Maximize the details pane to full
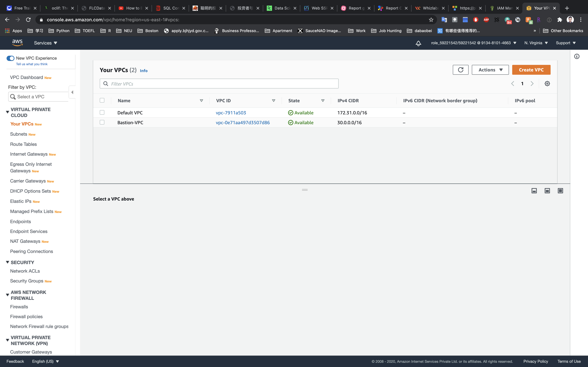 click(560, 191)
